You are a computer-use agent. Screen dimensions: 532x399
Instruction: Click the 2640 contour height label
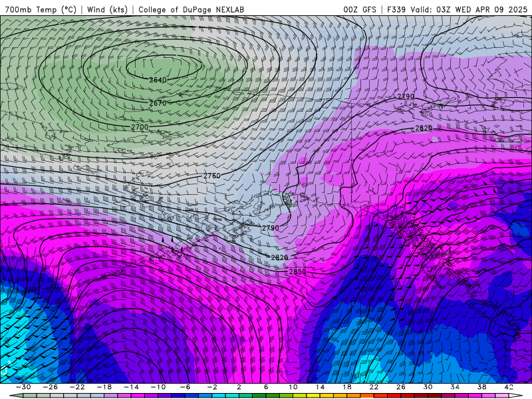pyautogui.click(x=158, y=80)
